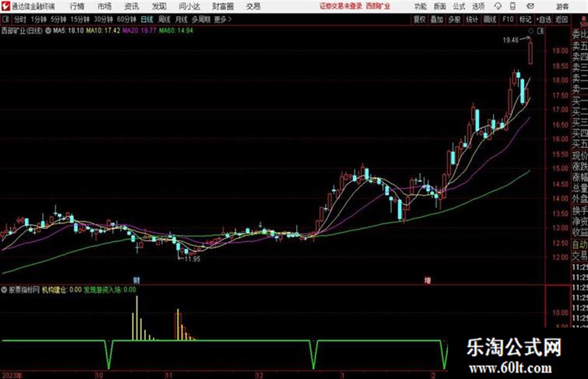Open the 行情 menu
This screenshot has height=379, width=588.
[77, 6]
